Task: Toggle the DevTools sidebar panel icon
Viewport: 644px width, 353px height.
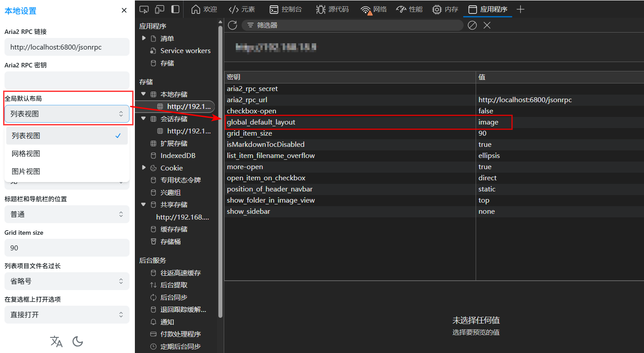Action: tap(175, 9)
